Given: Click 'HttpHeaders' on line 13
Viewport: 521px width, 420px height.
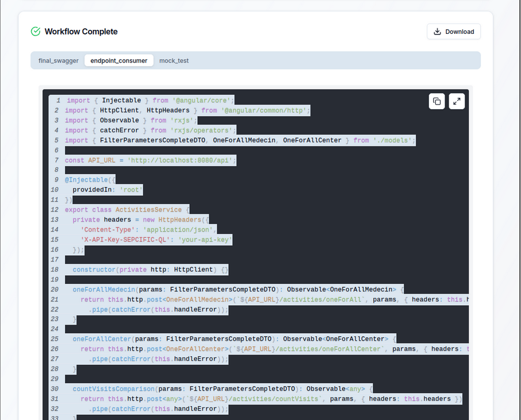Looking at the screenshot, I should (x=180, y=220).
